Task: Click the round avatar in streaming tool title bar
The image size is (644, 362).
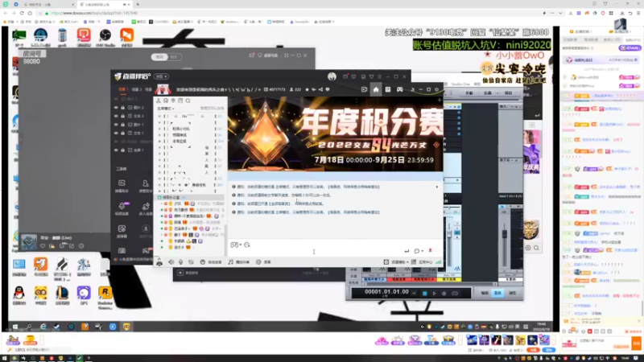Action: pyautogui.click(x=332, y=76)
